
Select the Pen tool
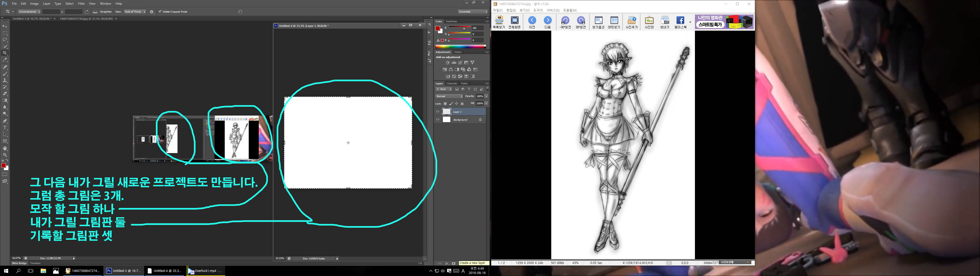coord(5,121)
